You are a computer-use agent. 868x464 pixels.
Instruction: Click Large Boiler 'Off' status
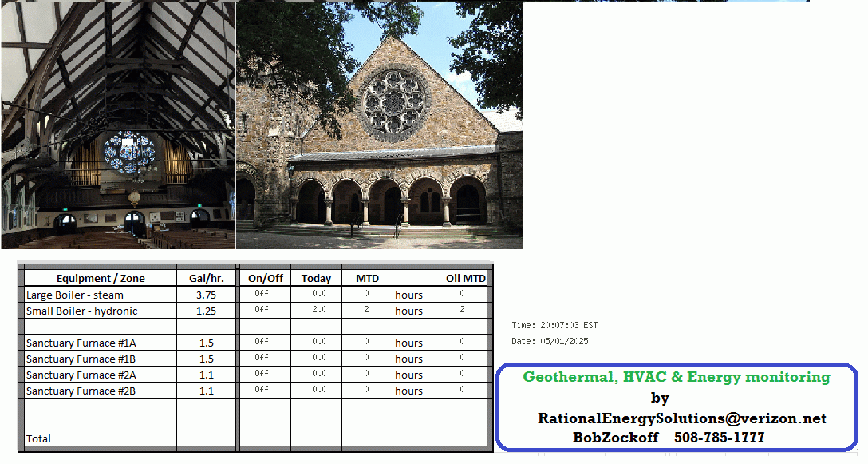tap(262, 293)
